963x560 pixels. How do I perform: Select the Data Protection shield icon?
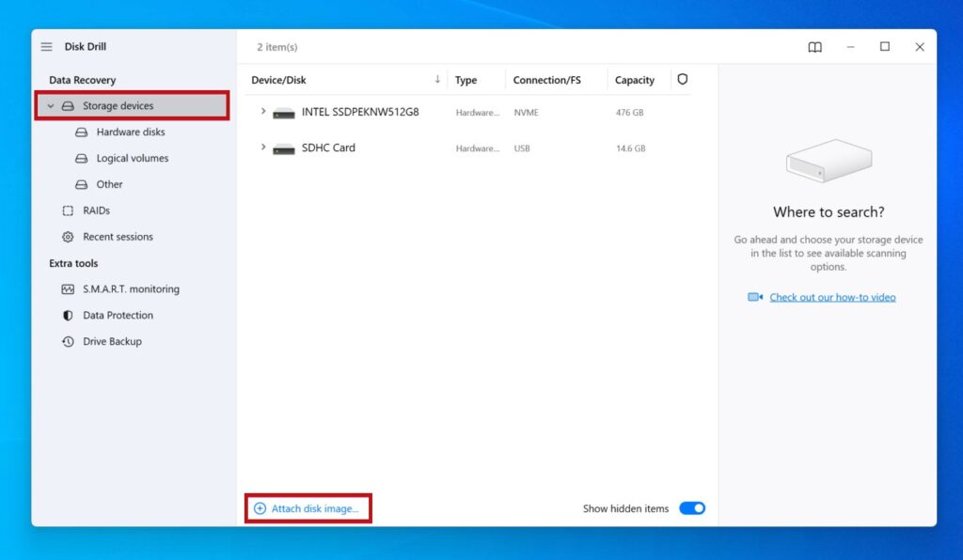pos(67,315)
